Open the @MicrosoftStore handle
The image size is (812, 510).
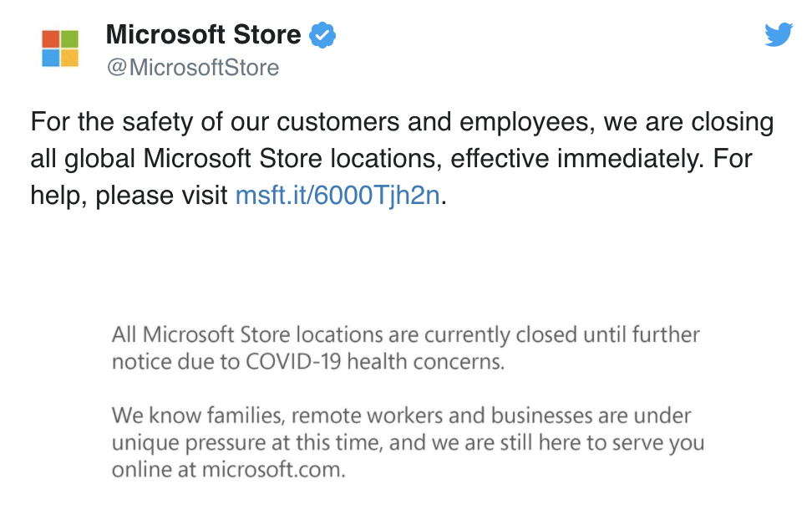193,68
